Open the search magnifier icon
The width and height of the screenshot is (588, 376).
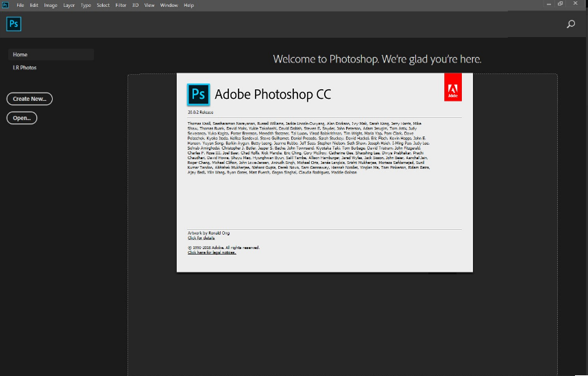[571, 25]
